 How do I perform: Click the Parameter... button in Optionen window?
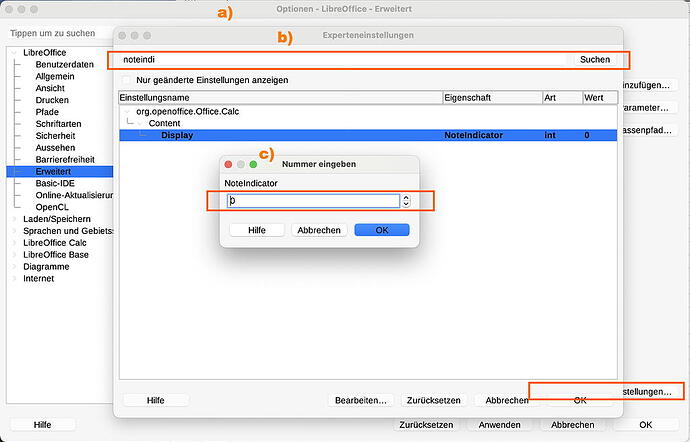pos(650,108)
